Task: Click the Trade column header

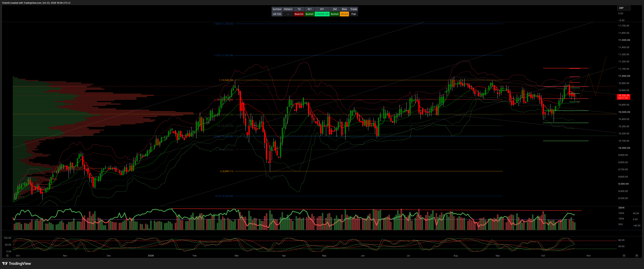Action: [354, 9]
